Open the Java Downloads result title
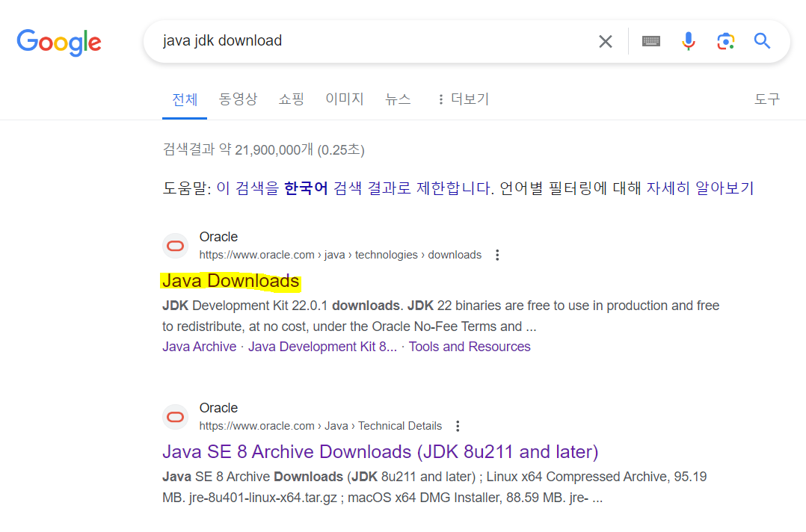Image resolution: width=806 pixels, height=532 pixels. click(231, 282)
